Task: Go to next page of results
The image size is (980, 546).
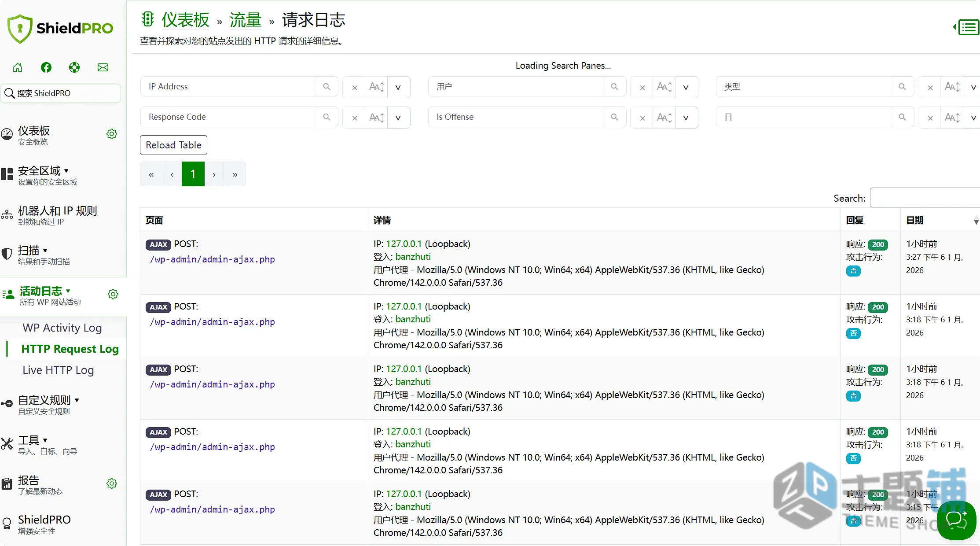Action: tap(214, 174)
